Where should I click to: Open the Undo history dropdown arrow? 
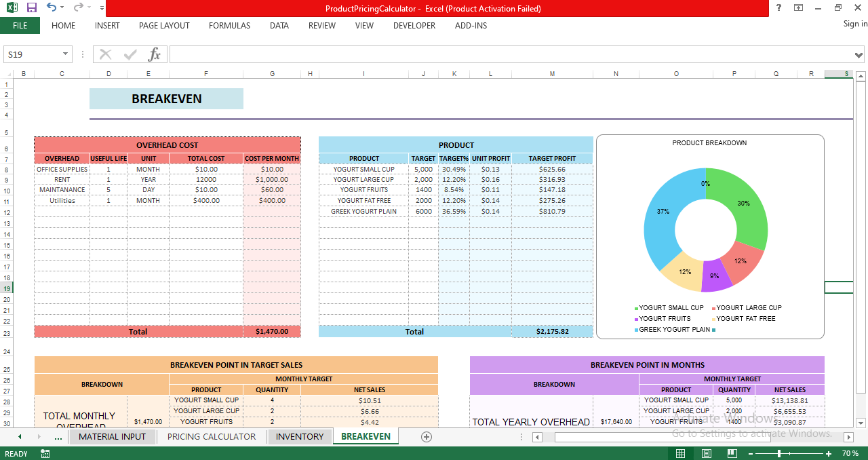(62, 8)
